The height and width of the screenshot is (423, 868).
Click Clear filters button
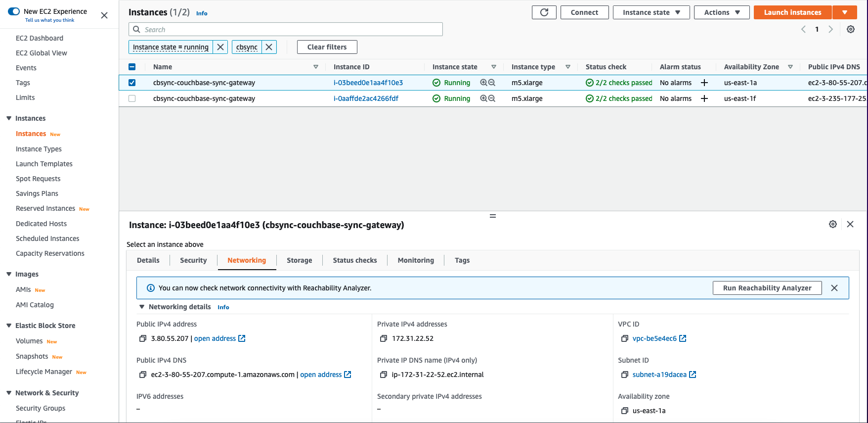tap(327, 47)
